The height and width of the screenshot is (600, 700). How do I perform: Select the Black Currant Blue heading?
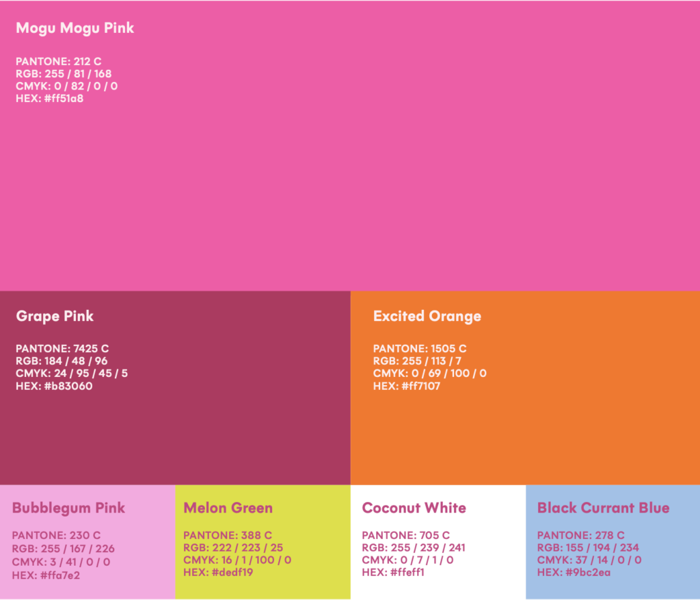pyautogui.click(x=604, y=508)
